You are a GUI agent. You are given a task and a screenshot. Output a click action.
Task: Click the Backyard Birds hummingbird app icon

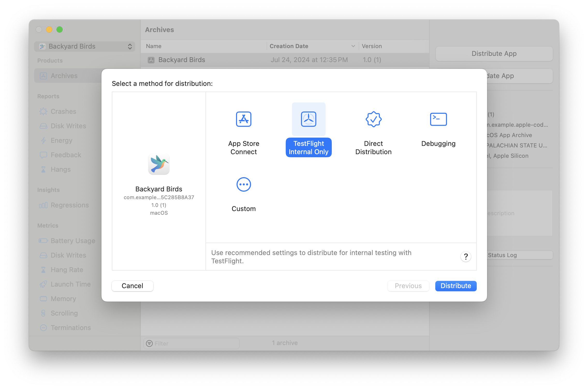click(159, 164)
